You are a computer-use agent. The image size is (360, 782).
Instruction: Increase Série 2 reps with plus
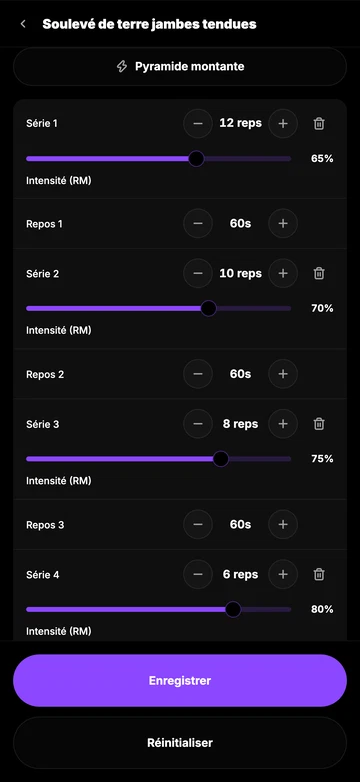(283, 273)
